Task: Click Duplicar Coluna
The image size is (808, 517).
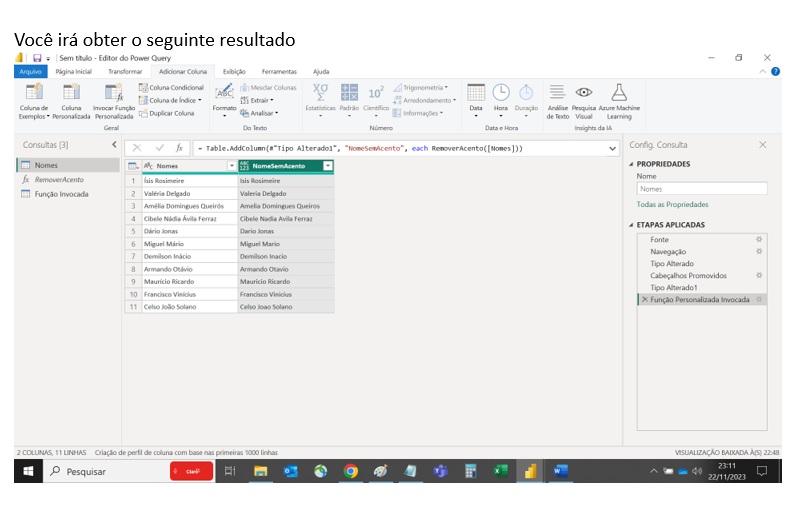Action: pos(166,113)
